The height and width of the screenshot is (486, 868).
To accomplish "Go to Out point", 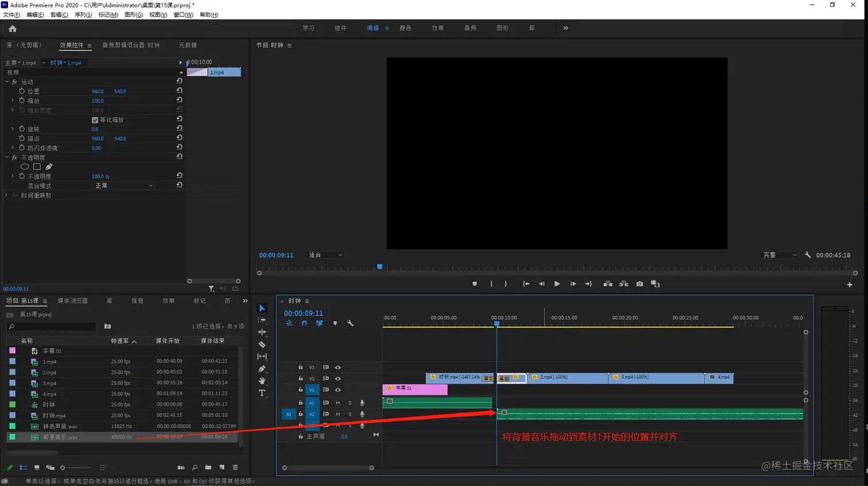I will coord(588,284).
